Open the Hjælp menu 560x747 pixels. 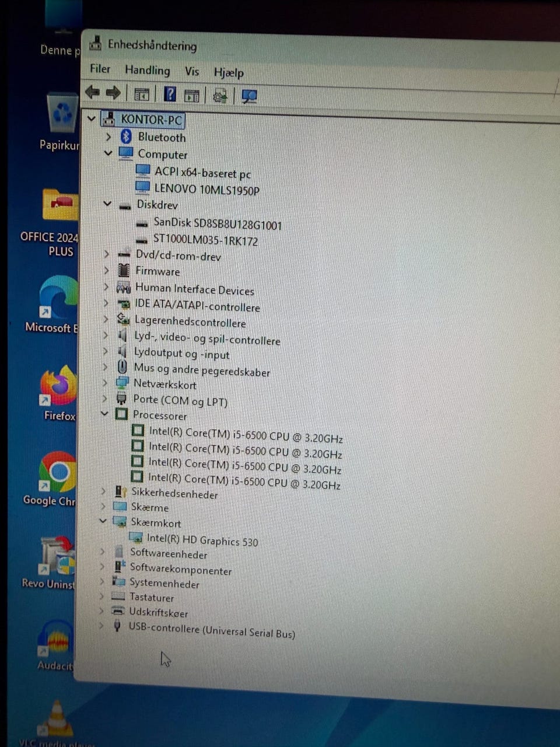229,73
